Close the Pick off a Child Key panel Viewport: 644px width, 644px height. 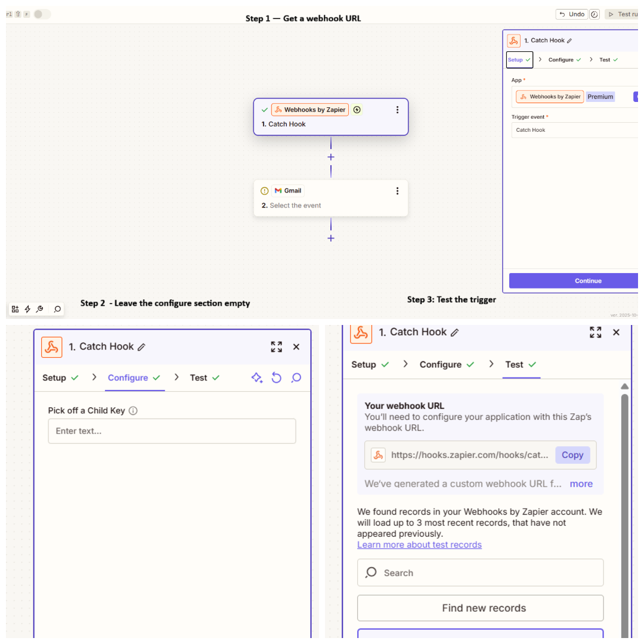point(296,346)
